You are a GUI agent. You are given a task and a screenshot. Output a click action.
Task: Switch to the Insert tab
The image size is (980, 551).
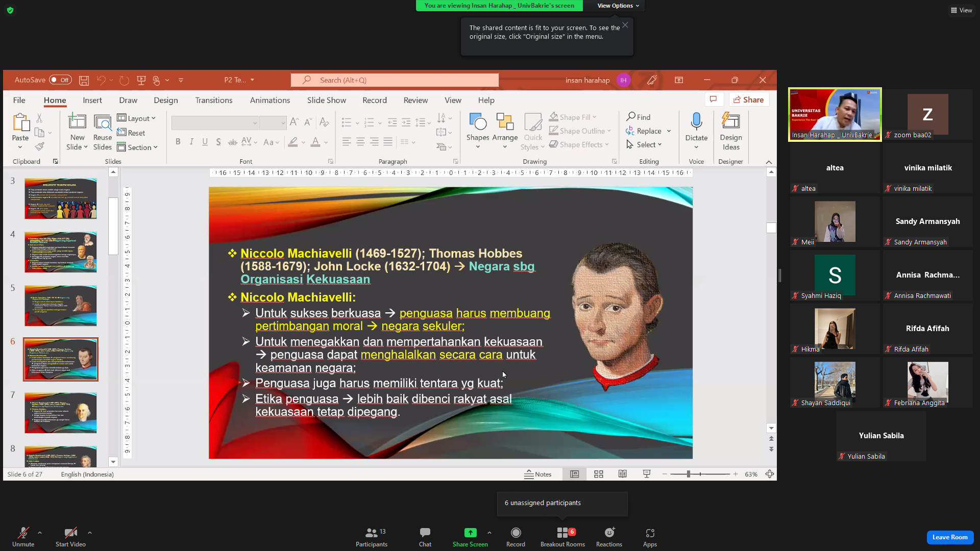pos(92,101)
